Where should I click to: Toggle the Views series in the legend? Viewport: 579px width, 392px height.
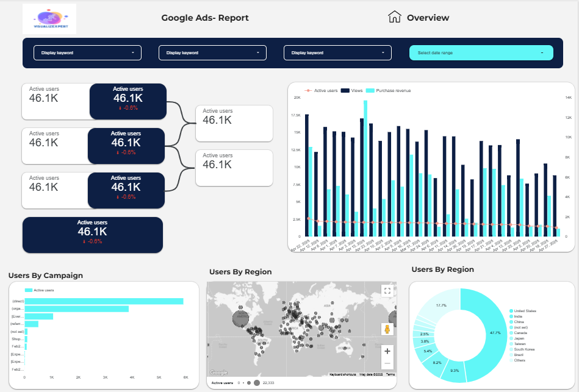click(x=351, y=90)
